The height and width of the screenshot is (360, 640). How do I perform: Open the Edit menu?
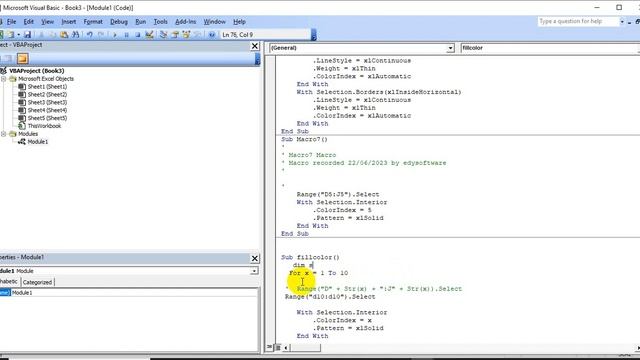[x=29, y=22]
